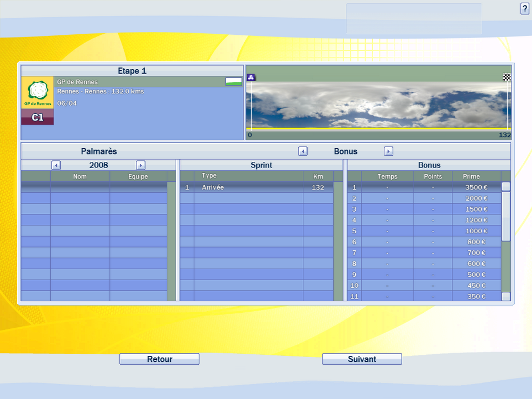Click the Retour button
The image size is (532, 399).
(x=160, y=359)
